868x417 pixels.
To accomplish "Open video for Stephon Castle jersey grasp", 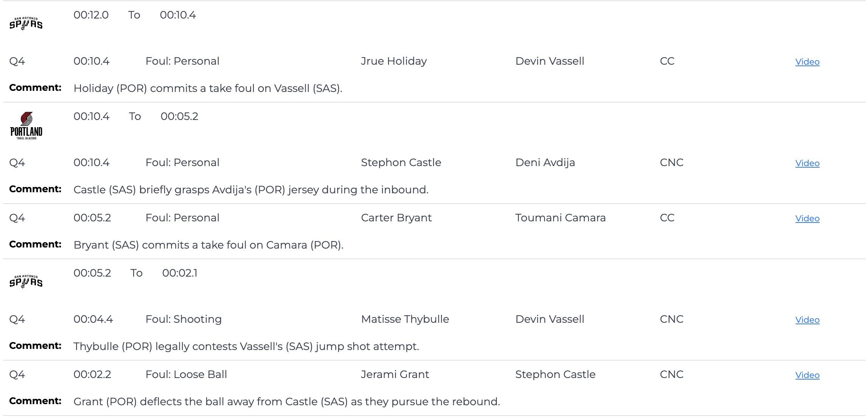I will pyautogui.click(x=807, y=163).
